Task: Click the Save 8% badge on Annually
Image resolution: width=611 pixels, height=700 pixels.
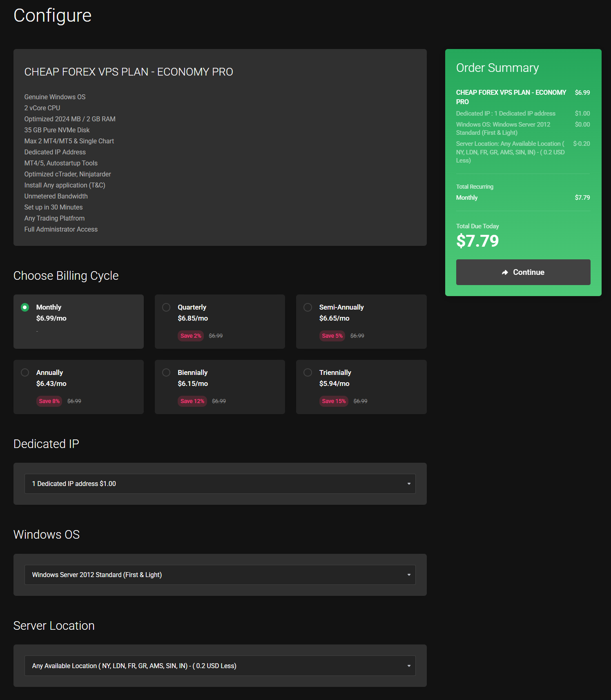Action: 49,401
